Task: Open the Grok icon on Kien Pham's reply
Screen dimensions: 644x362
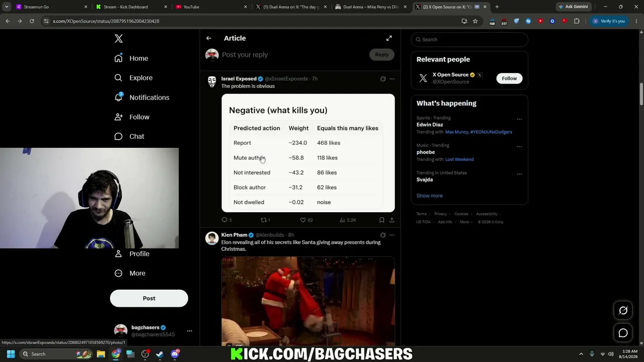Action: (x=383, y=235)
